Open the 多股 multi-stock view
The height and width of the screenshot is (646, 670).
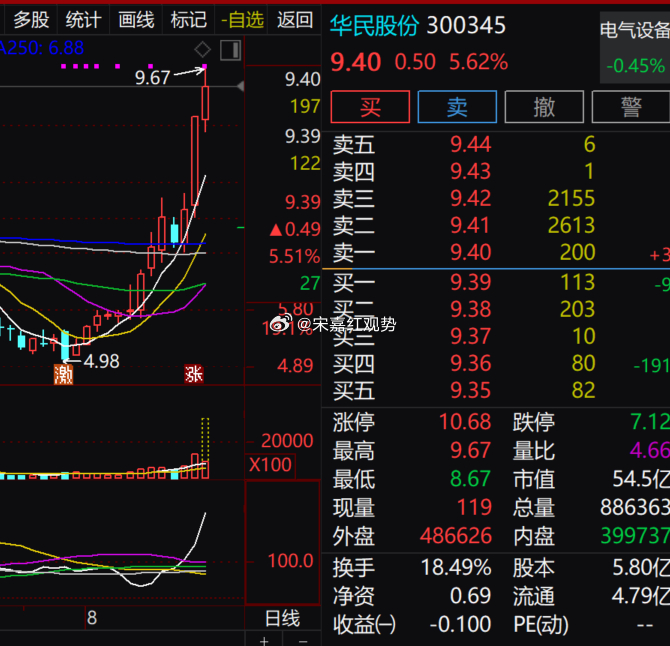click(31, 20)
